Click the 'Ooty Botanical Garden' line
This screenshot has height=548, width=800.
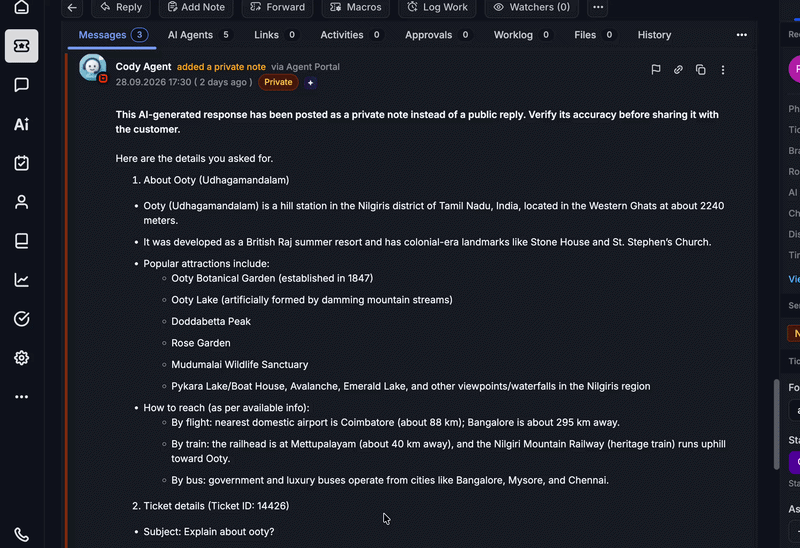pos(272,278)
